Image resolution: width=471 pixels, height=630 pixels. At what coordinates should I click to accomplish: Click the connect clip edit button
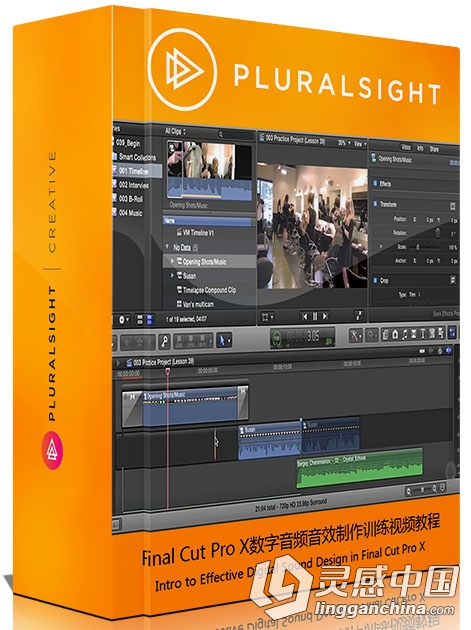pos(180,342)
